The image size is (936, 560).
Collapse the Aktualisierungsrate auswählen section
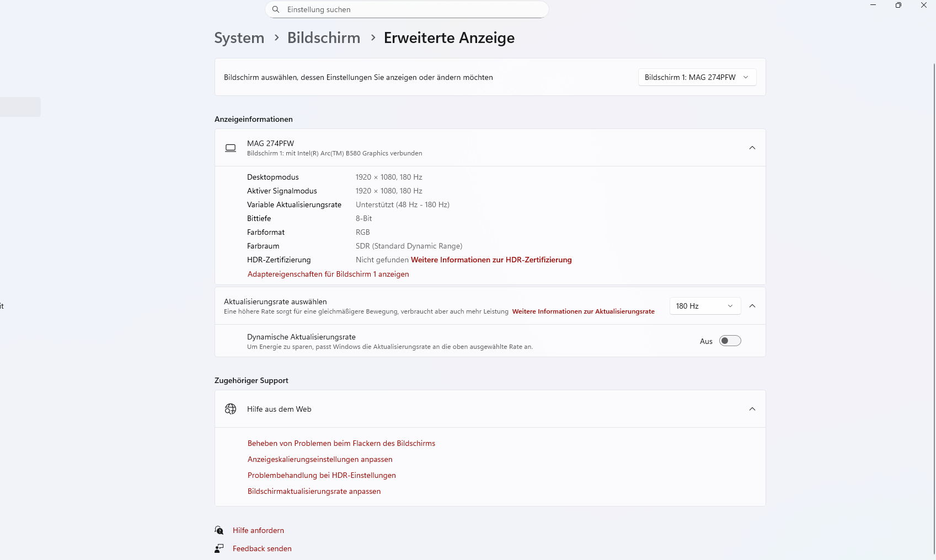[x=752, y=306]
